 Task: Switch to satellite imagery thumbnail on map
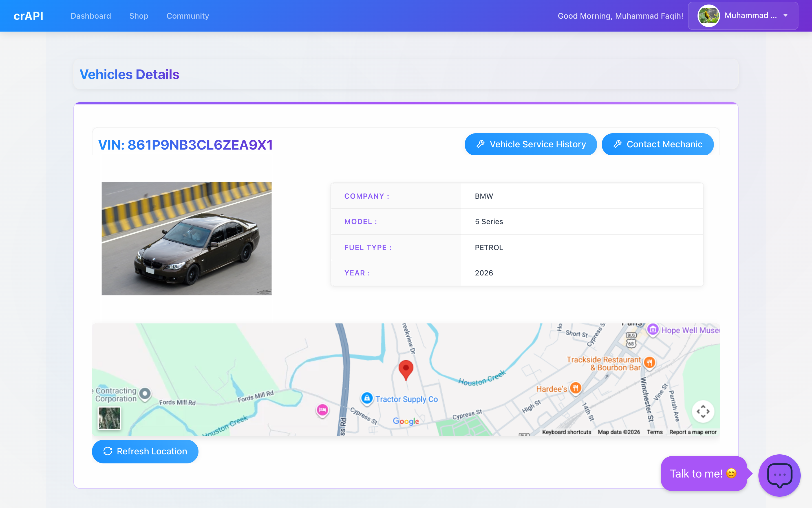pyautogui.click(x=109, y=418)
